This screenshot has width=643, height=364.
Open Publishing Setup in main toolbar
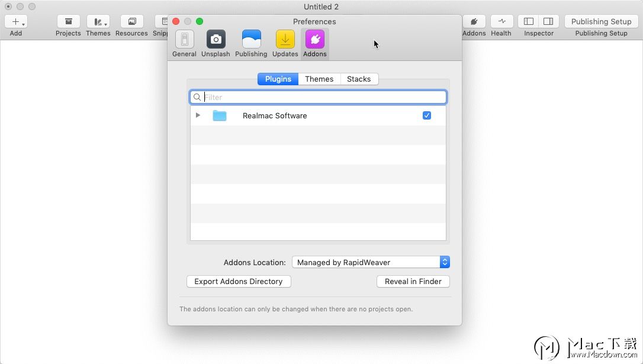pos(601,22)
